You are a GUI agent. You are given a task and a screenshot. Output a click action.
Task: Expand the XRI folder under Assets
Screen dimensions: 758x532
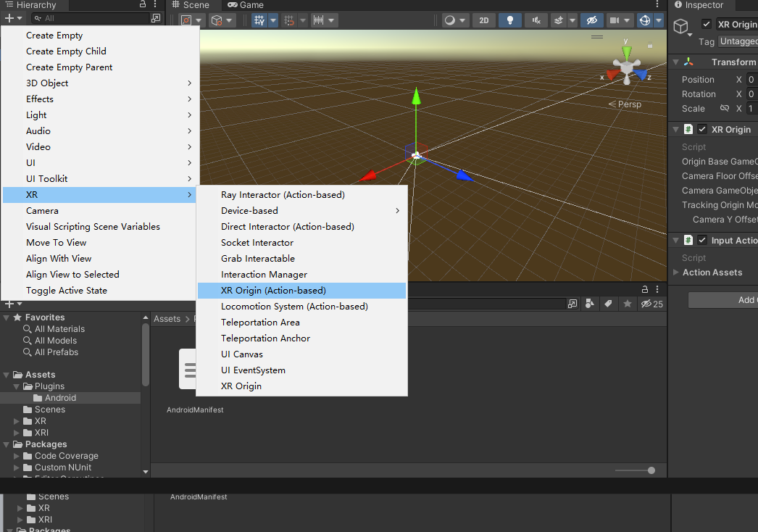coord(17,433)
